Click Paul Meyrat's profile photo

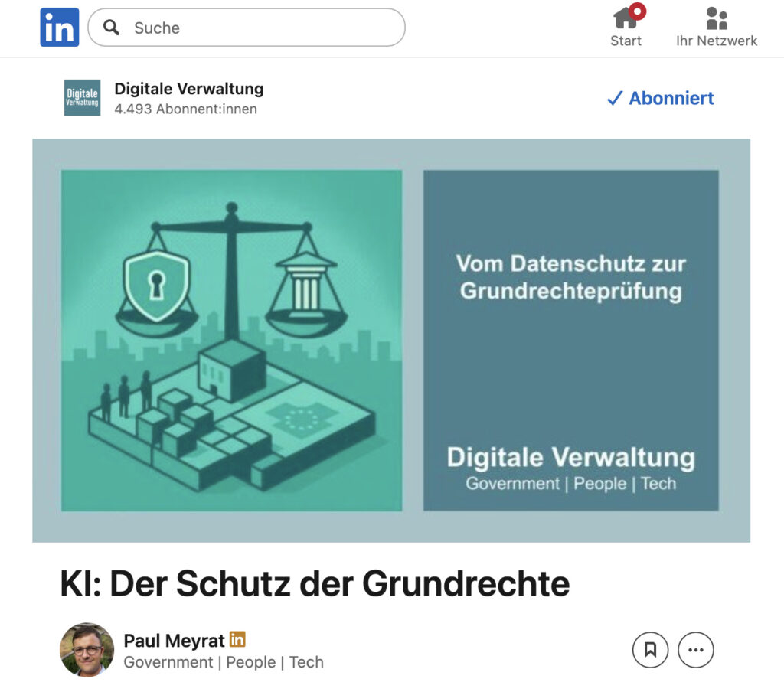[x=87, y=649]
